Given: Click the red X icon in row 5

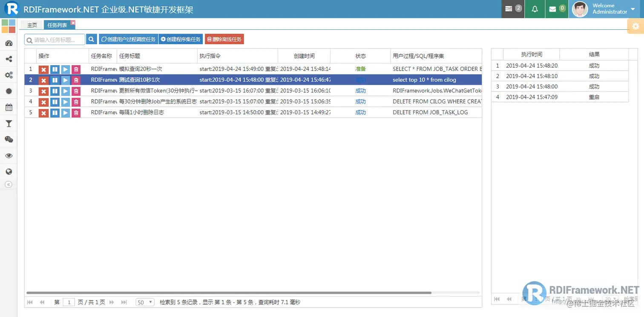Looking at the screenshot, I should pyautogui.click(x=43, y=113).
